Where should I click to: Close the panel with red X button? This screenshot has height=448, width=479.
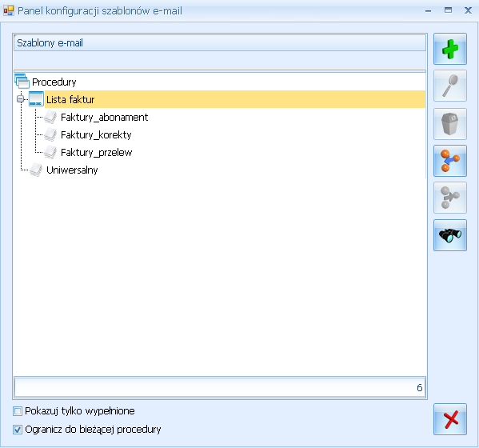tap(450, 419)
